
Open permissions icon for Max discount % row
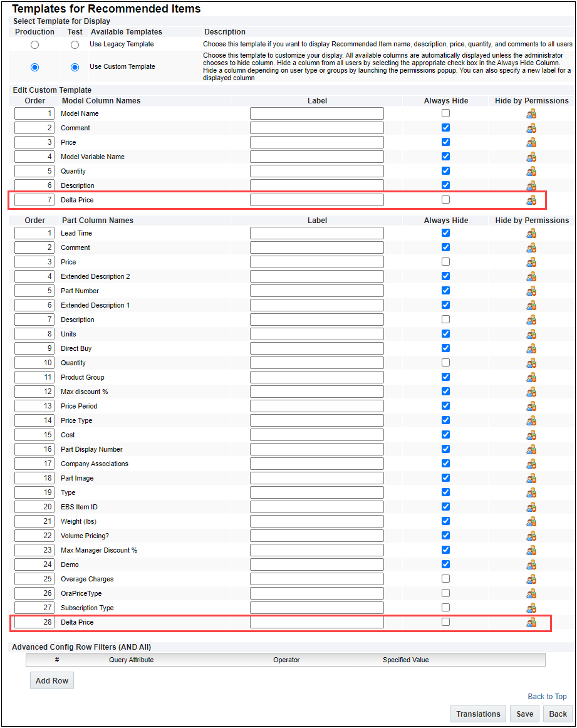click(x=531, y=392)
